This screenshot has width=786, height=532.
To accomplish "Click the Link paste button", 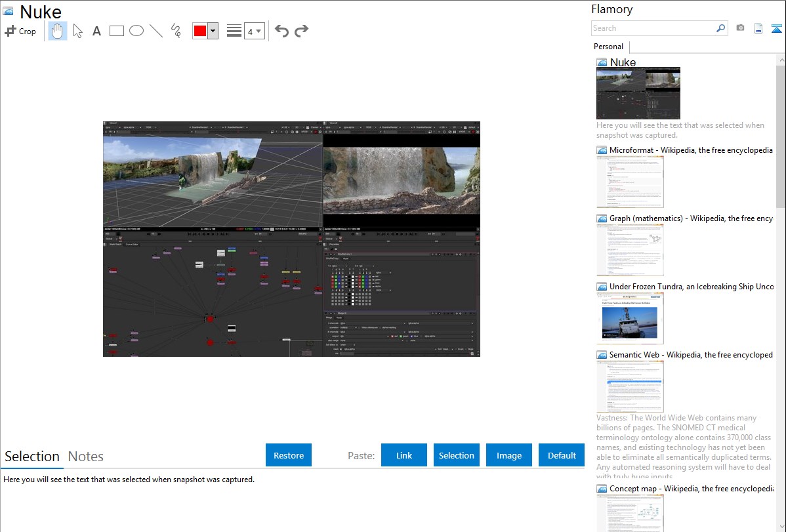I will click(404, 455).
